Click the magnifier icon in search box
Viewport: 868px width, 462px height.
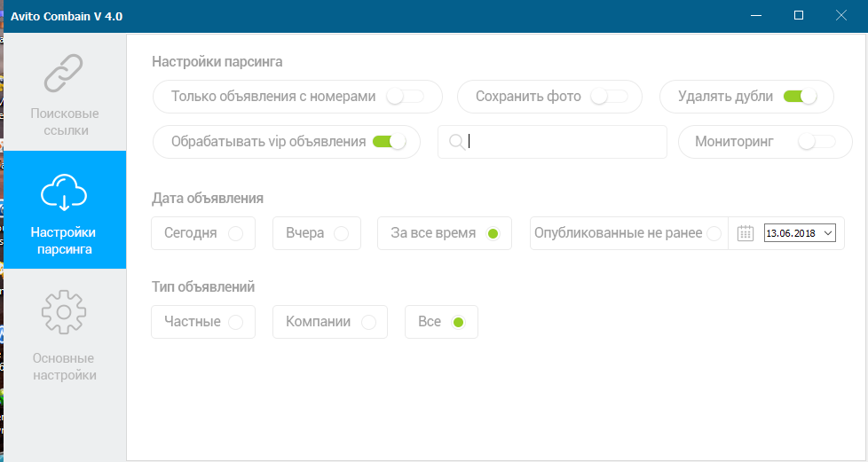pos(456,142)
